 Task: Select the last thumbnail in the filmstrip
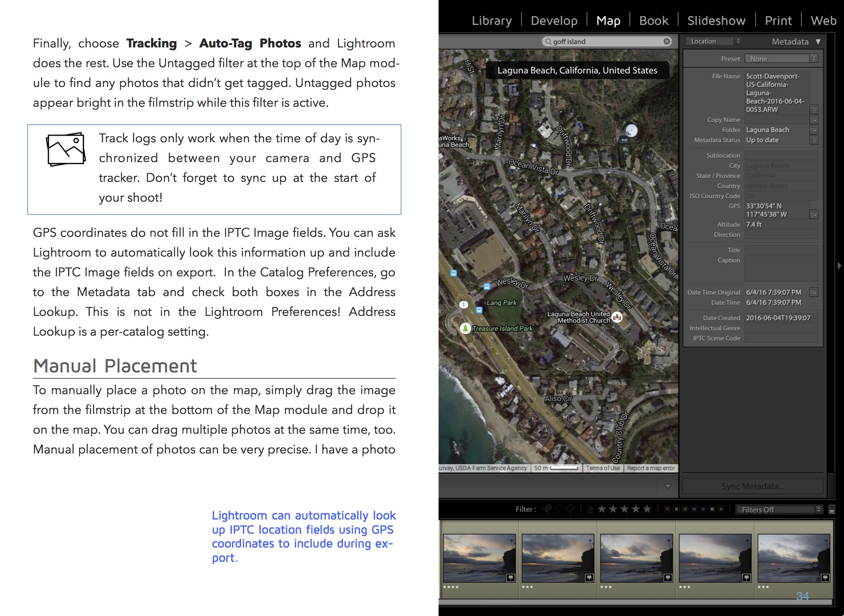794,558
